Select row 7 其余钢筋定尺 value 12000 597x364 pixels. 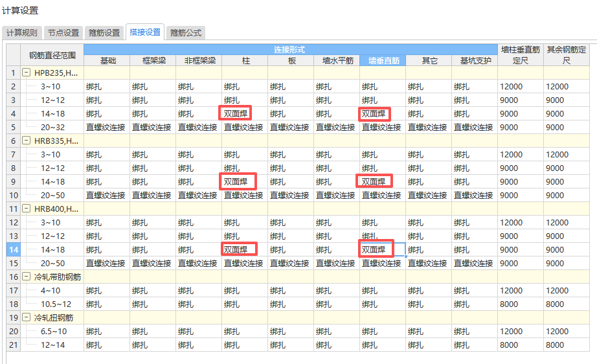point(567,154)
